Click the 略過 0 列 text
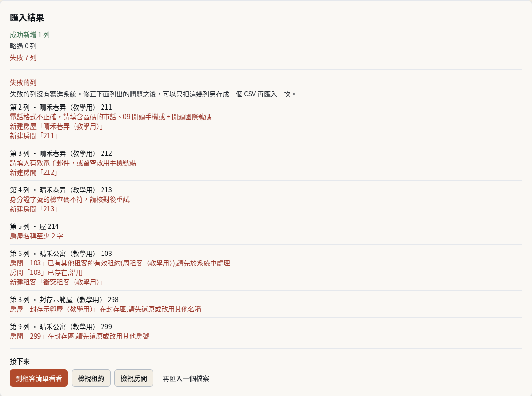The width and height of the screenshot is (532, 396). [23, 46]
